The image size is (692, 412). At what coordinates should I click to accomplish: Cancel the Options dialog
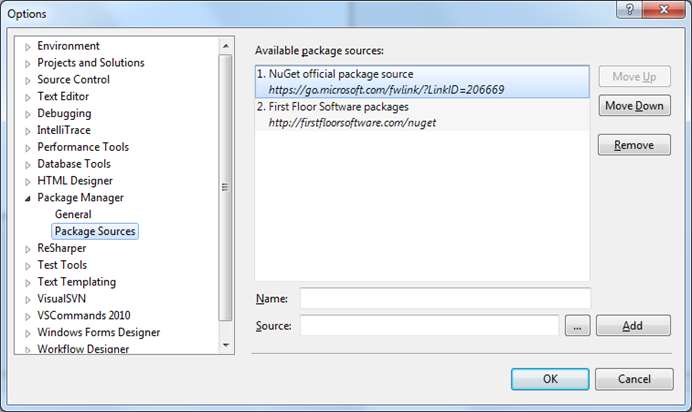(x=633, y=379)
